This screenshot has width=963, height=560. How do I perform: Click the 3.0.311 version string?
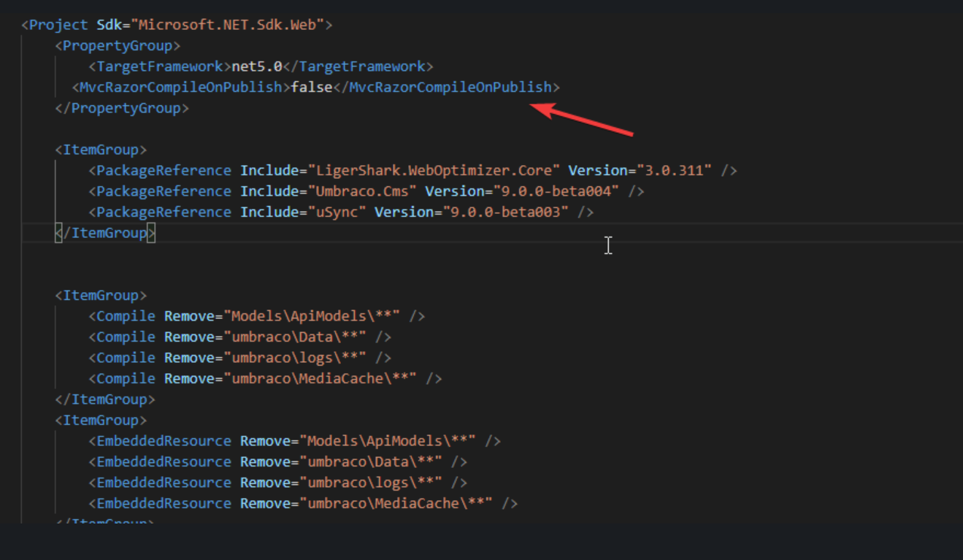click(675, 171)
